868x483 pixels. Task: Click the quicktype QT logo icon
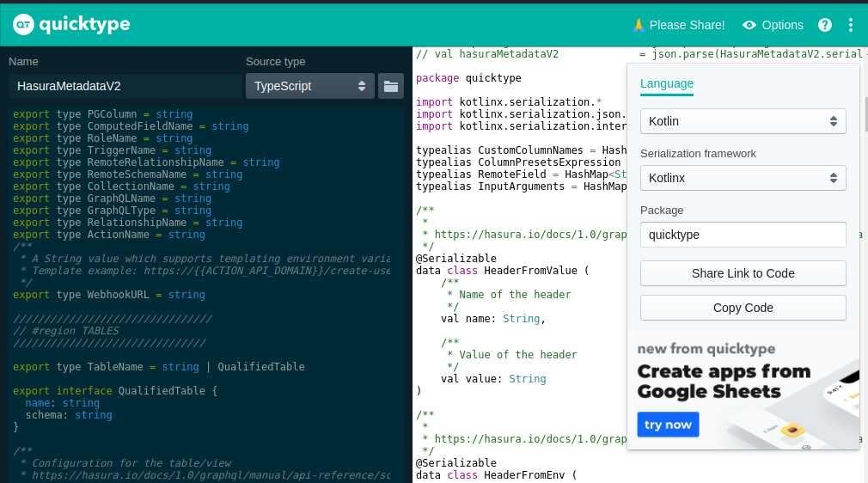23,24
